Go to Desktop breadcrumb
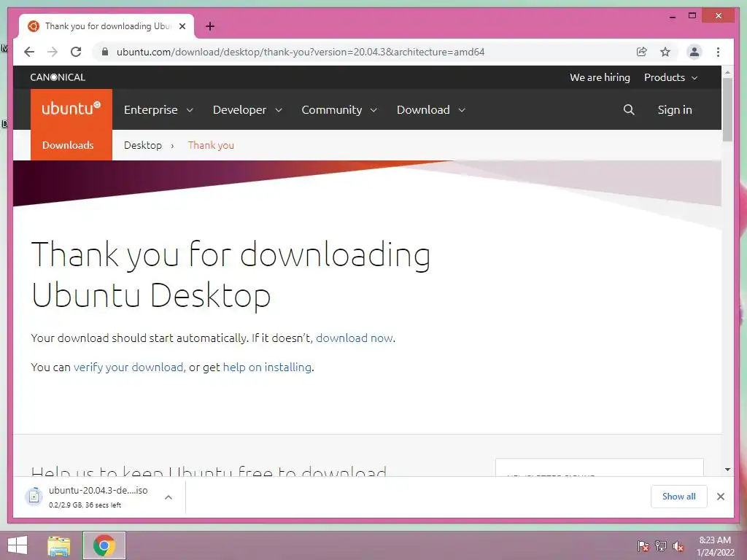This screenshot has width=747, height=560. [143, 145]
